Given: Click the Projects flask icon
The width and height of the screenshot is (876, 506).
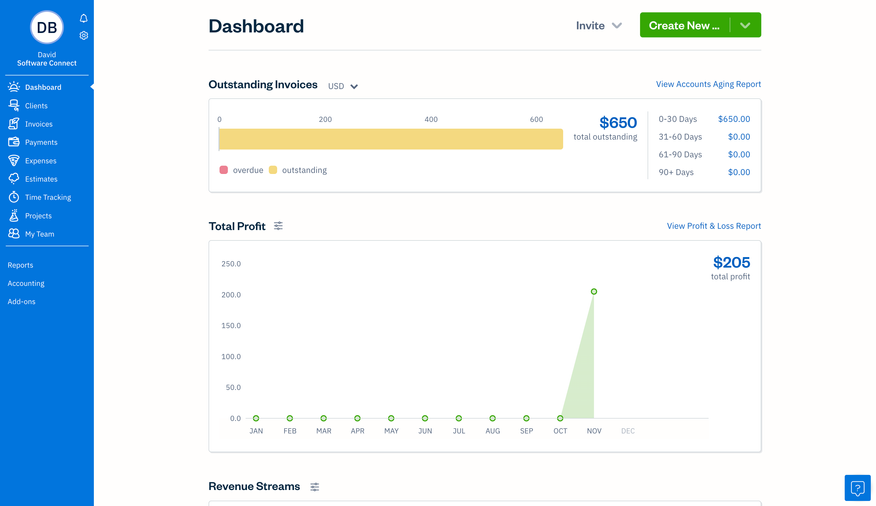Looking at the screenshot, I should (14, 215).
